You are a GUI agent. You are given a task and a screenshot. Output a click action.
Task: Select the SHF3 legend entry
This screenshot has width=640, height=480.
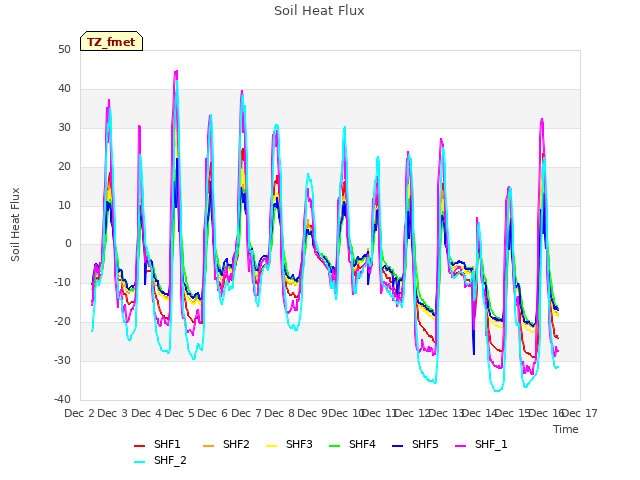point(289,444)
